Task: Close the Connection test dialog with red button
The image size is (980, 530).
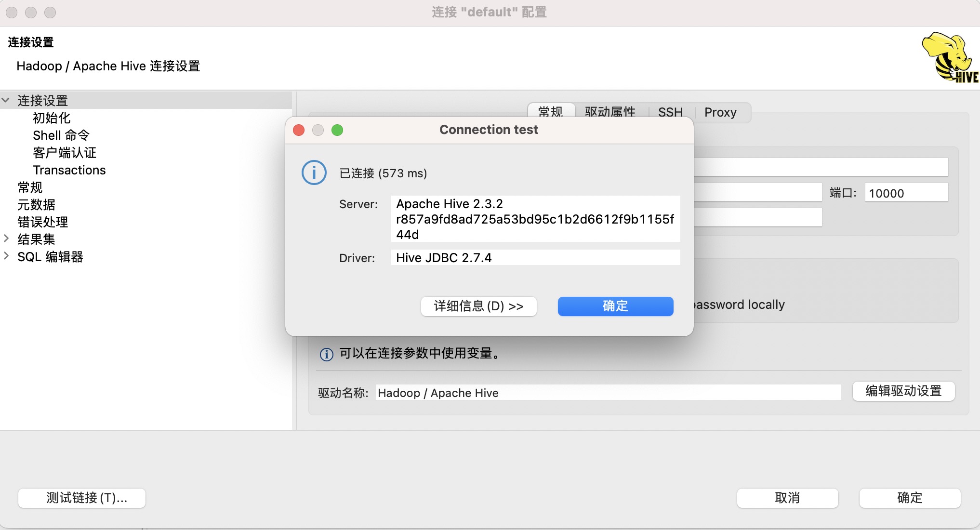Action: 299,130
